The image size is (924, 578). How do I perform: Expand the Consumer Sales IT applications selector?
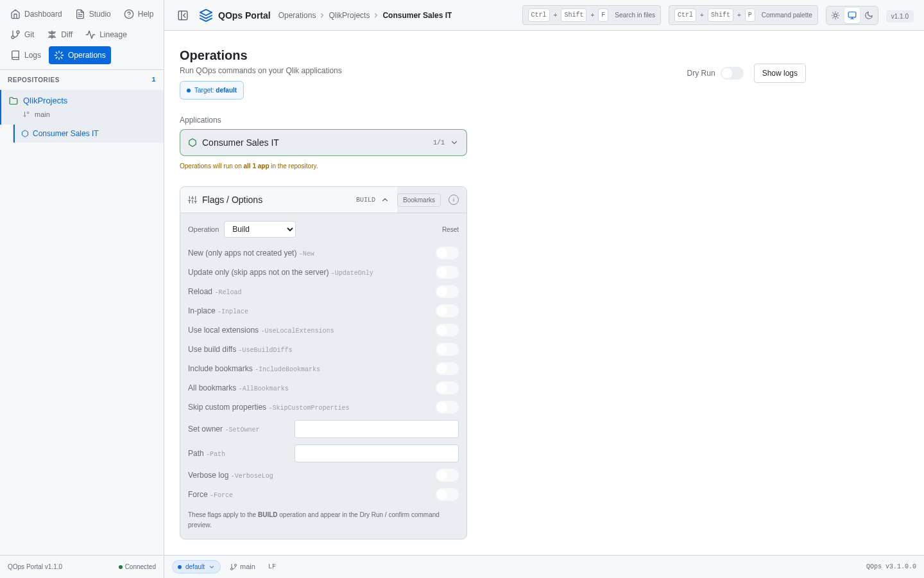click(x=323, y=143)
